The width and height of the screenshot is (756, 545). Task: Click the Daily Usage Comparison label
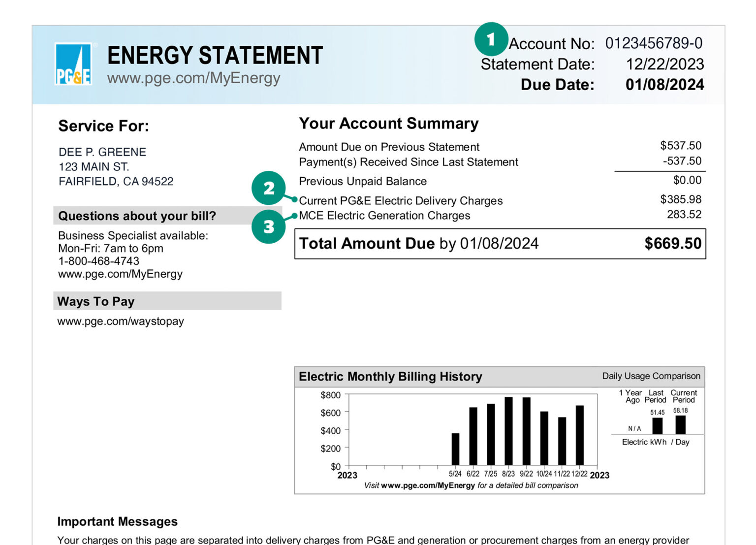point(651,376)
